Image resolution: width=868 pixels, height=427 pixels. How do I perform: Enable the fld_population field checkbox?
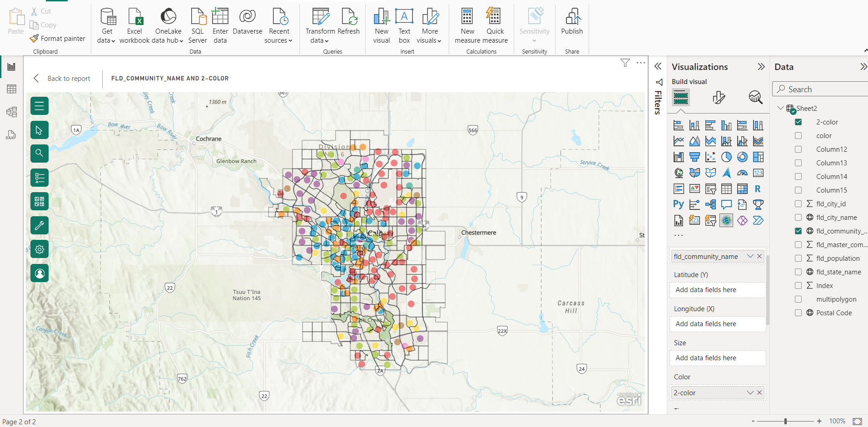point(798,258)
